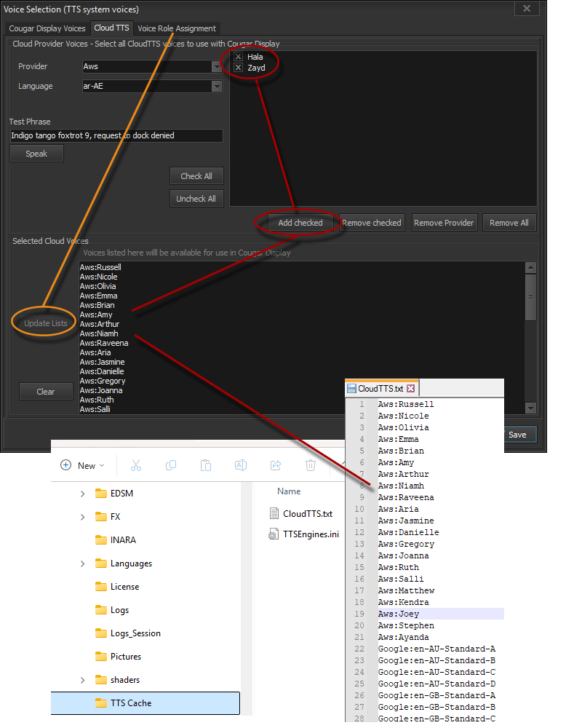Toggle the Zayd voice checkbox
Image resolution: width=582 pixels, height=728 pixels.
[238, 68]
